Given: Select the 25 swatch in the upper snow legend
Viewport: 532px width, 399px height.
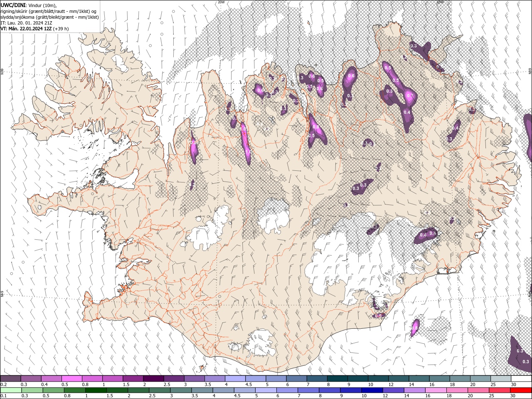Looking at the screenshot, I should pyautogui.click(x=500, y=379).
